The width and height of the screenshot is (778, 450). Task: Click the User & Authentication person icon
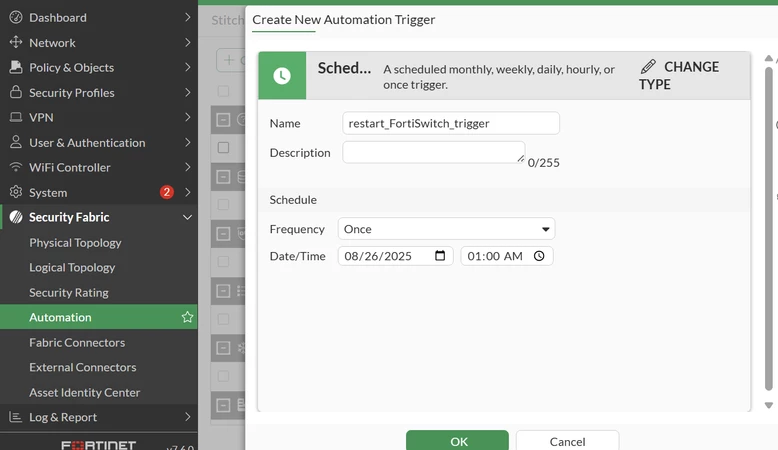pos(16,142)
